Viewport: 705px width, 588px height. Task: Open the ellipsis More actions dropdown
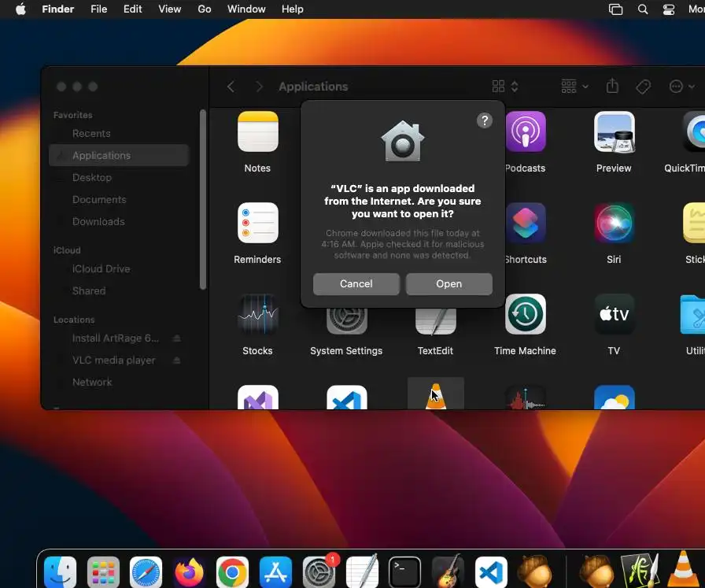[x=681, y=87]
